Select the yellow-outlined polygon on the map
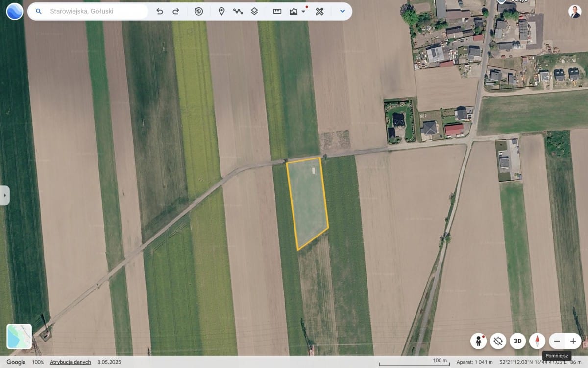 (307, 204)
